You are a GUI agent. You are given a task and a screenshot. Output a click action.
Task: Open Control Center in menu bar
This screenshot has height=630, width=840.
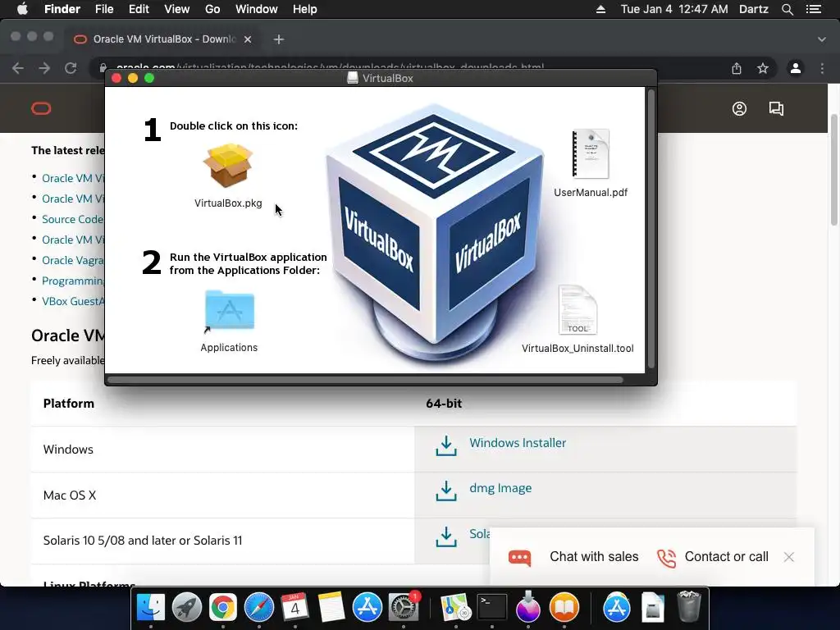(x=814, y=9)
